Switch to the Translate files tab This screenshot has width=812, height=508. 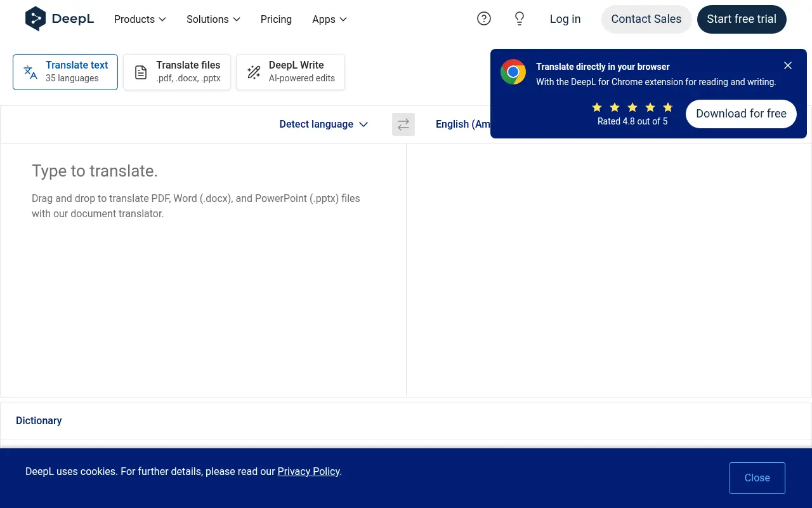pos(176,72)
